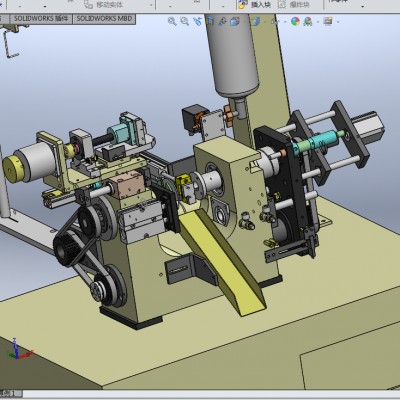Expand the View Settings dropdown arrow
Viewport: 400px width, 400px height.
coord(338,22)
